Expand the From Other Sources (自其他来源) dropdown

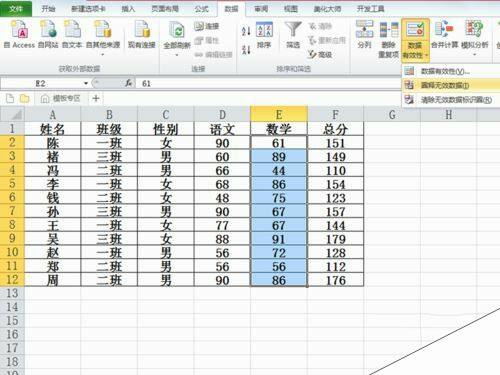(x=103, y=54)
